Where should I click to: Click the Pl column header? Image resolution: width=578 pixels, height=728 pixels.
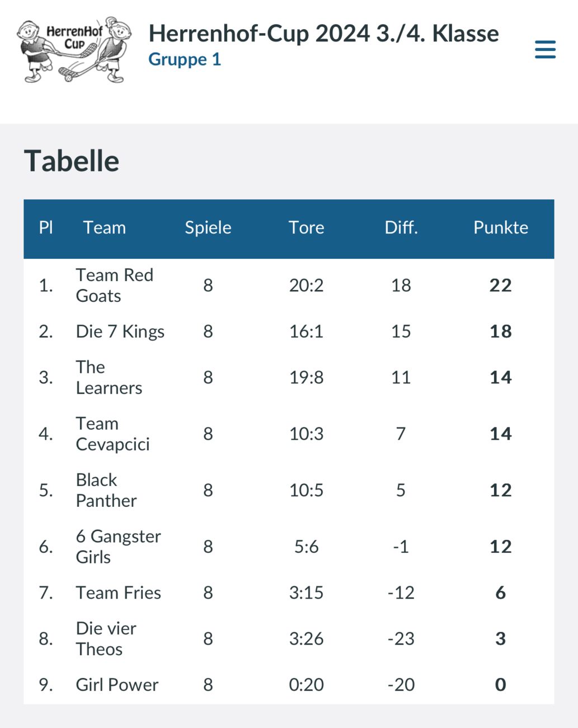[x=46, y=228]
